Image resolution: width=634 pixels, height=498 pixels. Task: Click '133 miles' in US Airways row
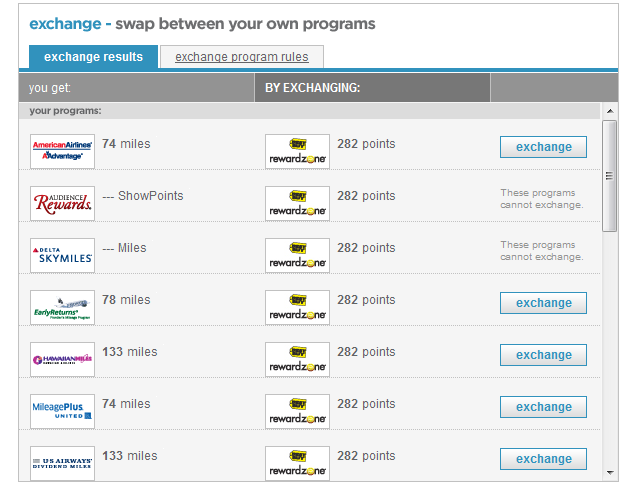click(130, 456)
